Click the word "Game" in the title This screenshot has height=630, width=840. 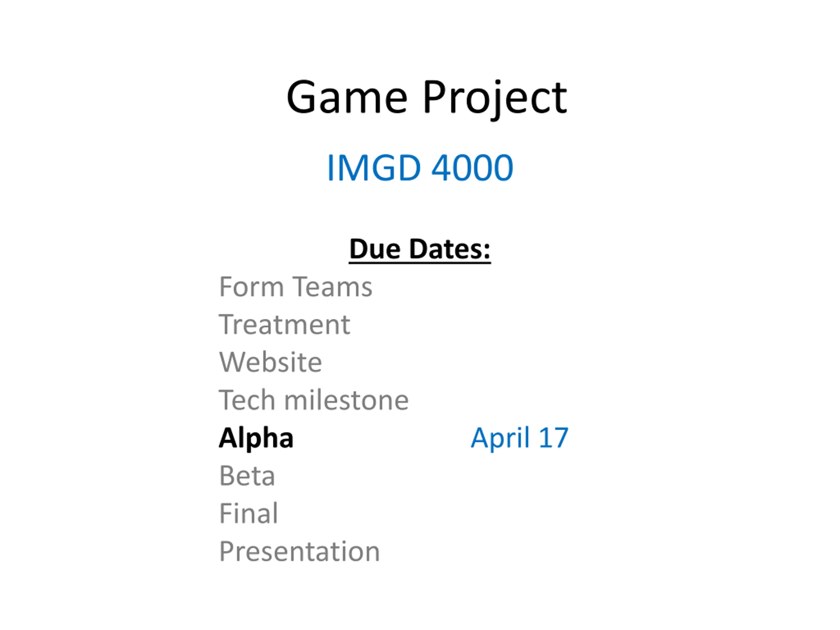coord(347,97)
